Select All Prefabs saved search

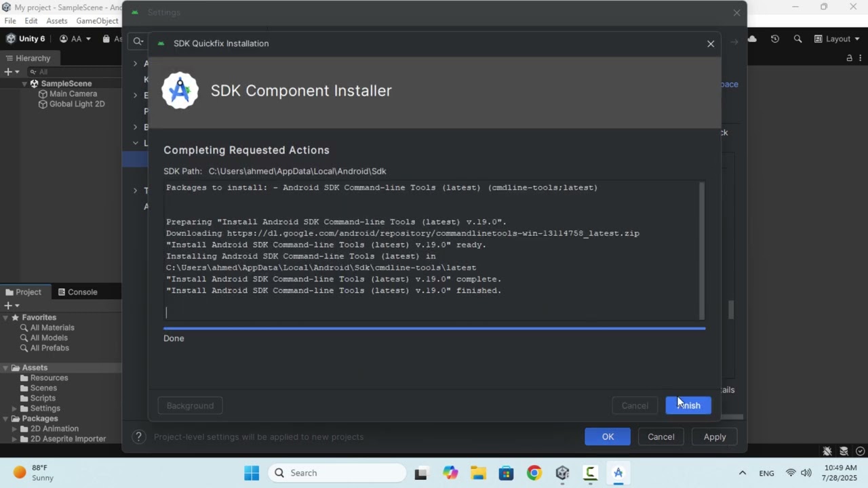pos(50,348)
